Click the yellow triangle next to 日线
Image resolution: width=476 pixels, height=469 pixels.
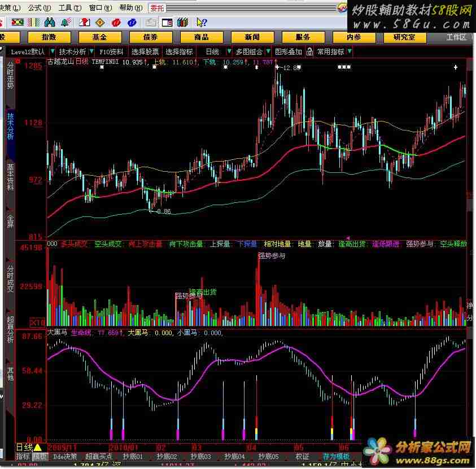[x=37, y=447]
